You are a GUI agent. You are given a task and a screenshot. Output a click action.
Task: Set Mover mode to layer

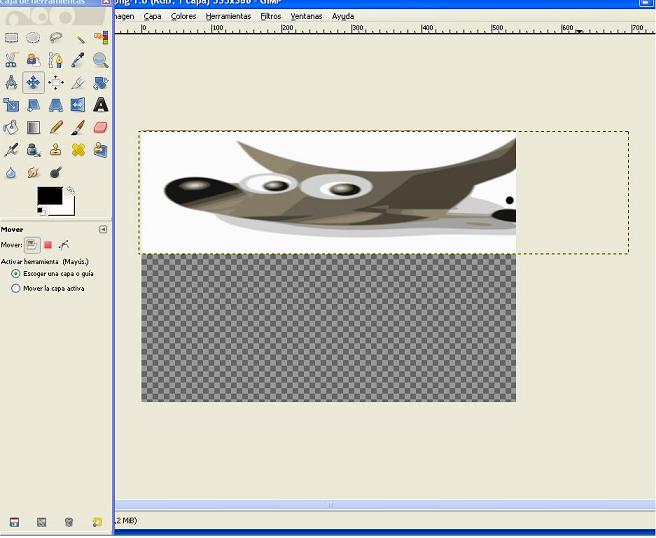coord(32,245)
